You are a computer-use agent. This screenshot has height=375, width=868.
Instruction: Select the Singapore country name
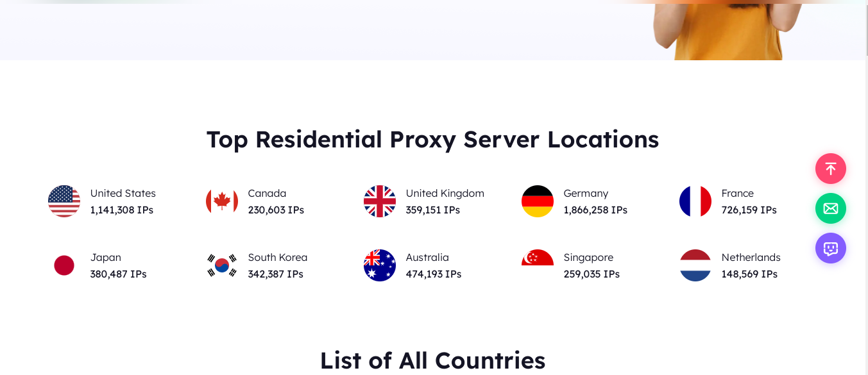coord(588,258)
